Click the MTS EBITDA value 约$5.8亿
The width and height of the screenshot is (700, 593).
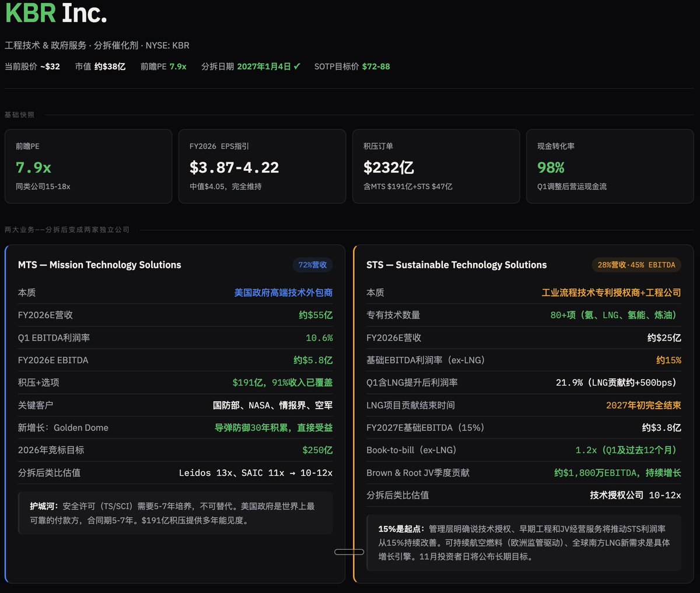click(313, 360)
